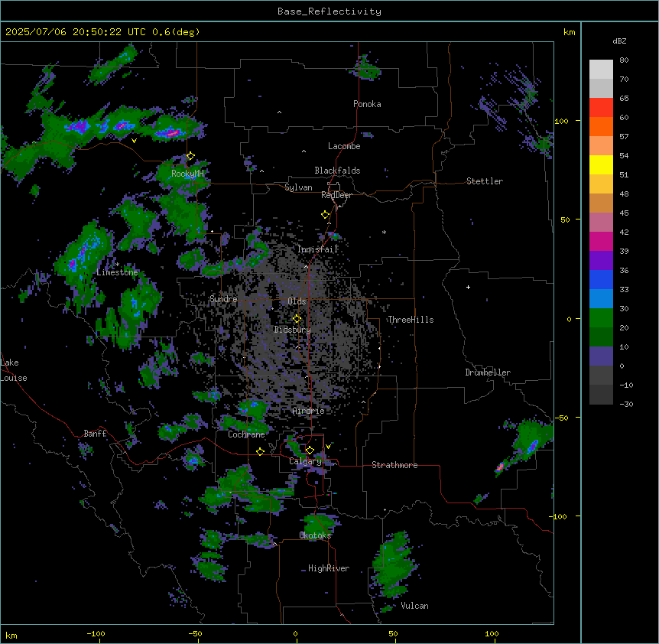
Task: Select the tan 45-48 dBZ legend swatch
Action: coord(601,203)
